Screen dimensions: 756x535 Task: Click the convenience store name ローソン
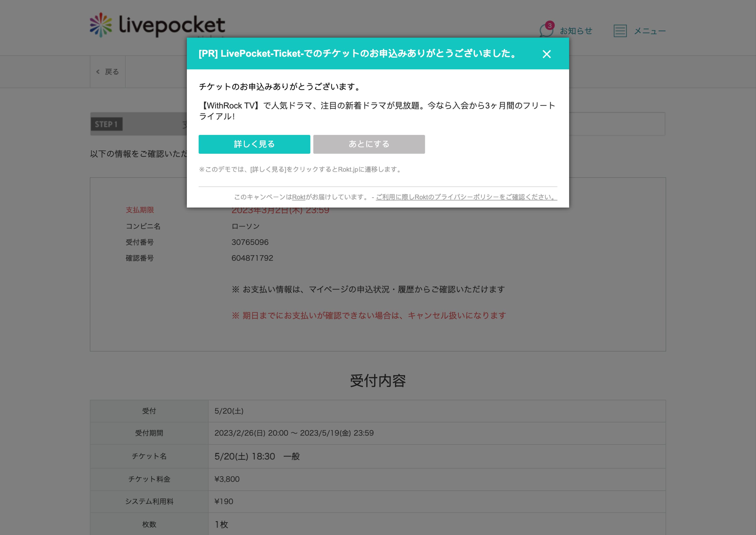245,226
